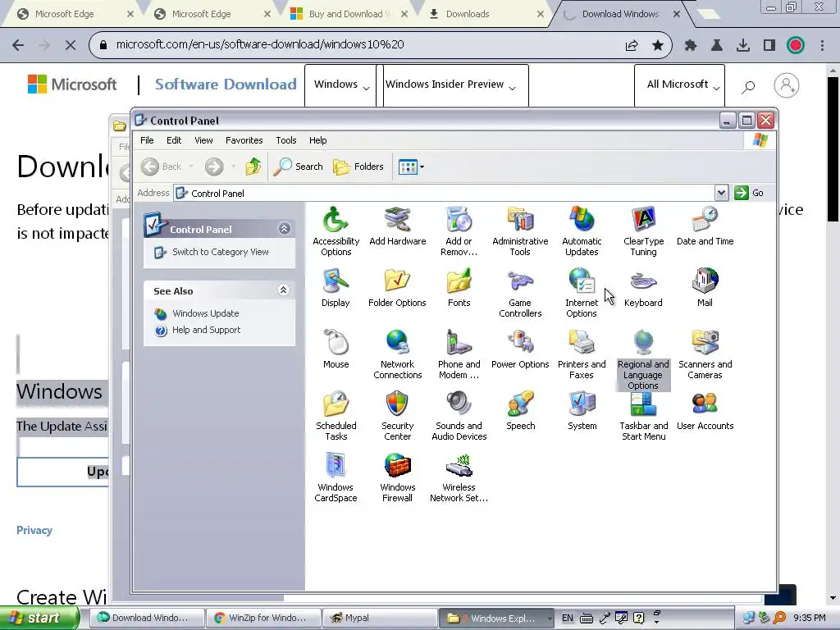This screenshot has height=630, width=840.
Task: Click the Go button beside Address
Action: point(750,193)
